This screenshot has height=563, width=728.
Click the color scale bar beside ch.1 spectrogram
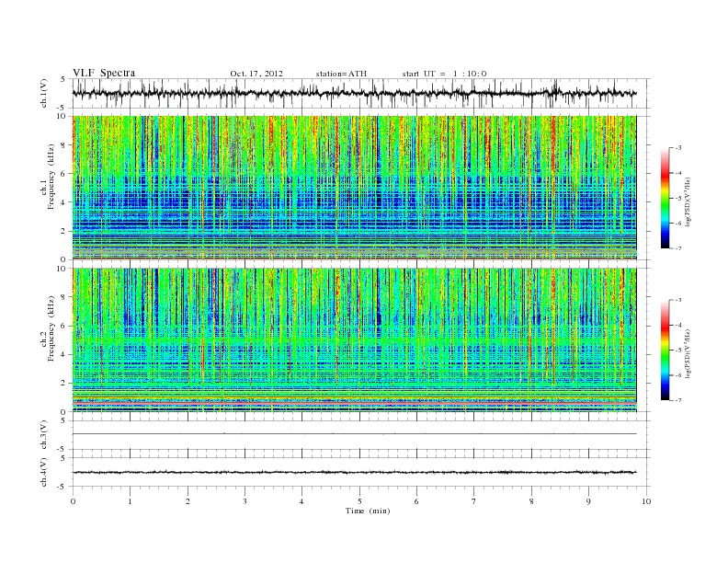click(665, 198)
